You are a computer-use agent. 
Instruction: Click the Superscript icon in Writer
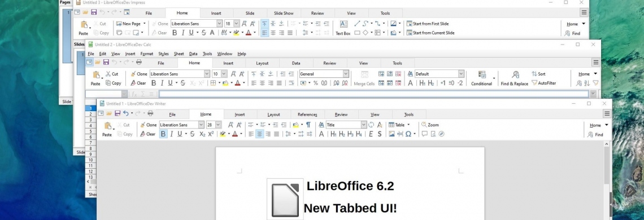click(211, 134)
